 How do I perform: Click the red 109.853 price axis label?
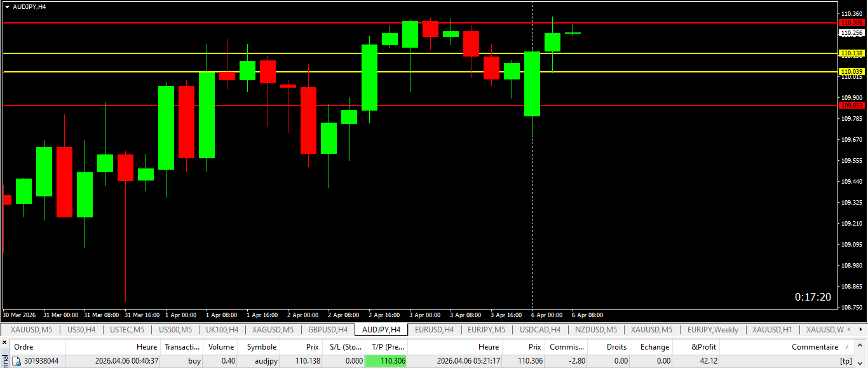click(851, 106)
